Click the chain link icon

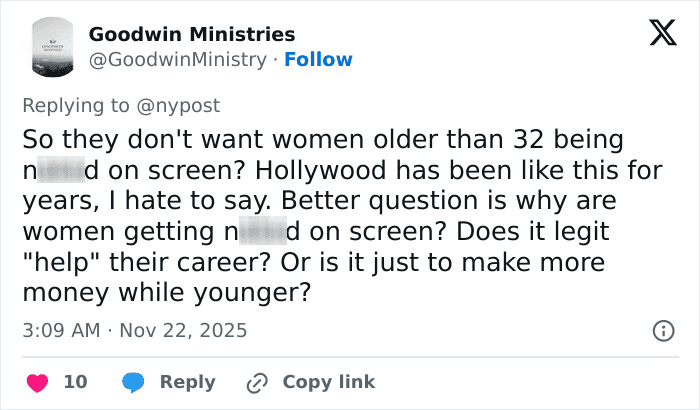255,382
